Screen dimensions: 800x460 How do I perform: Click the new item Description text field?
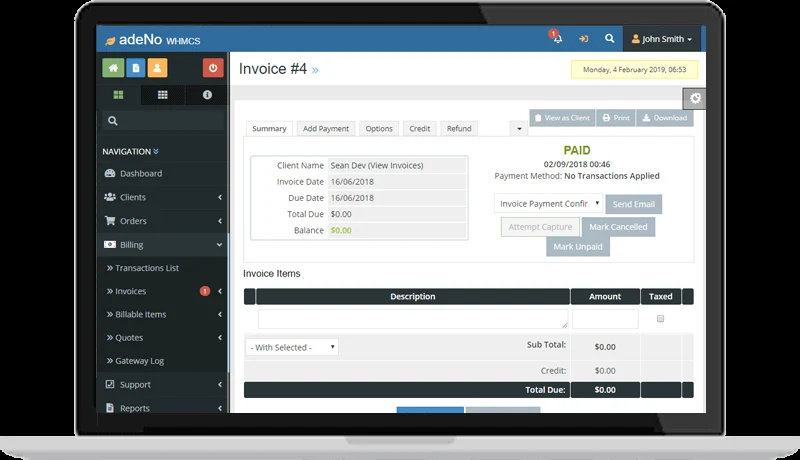(413, 319)
